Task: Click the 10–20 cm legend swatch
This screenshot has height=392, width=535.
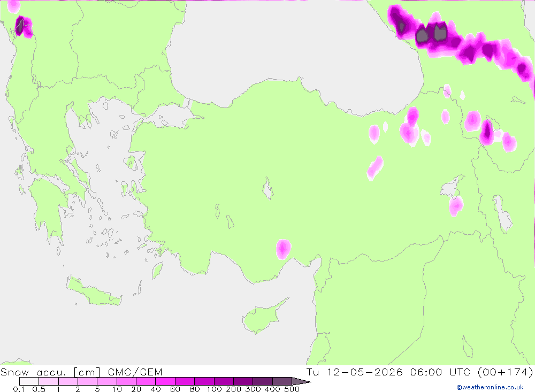Action: click(127, 381)
